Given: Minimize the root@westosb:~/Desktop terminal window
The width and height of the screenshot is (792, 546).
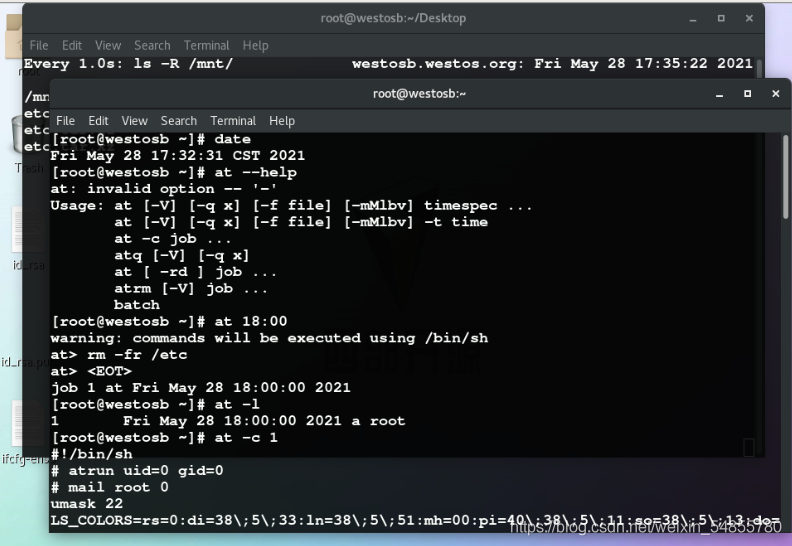Looking at the screenshot, I should tap(693, 19).
